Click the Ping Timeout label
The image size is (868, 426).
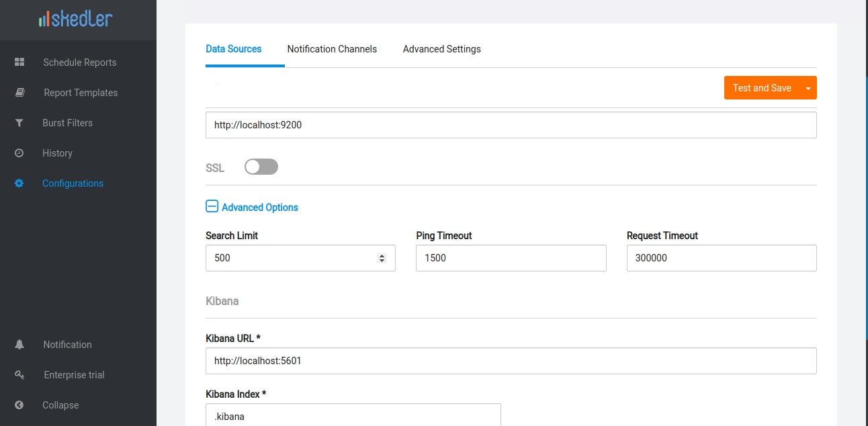coord(444,236)
